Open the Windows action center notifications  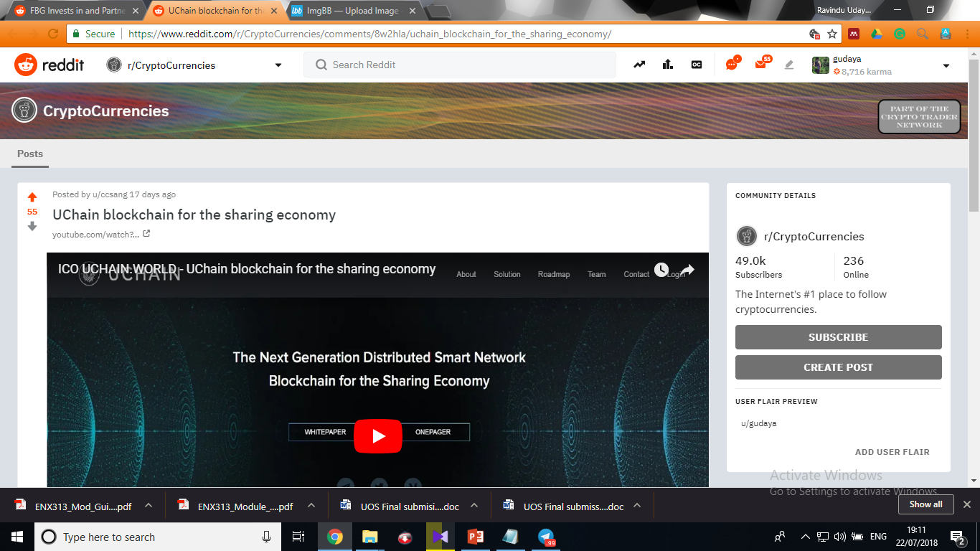click(958, 537)
